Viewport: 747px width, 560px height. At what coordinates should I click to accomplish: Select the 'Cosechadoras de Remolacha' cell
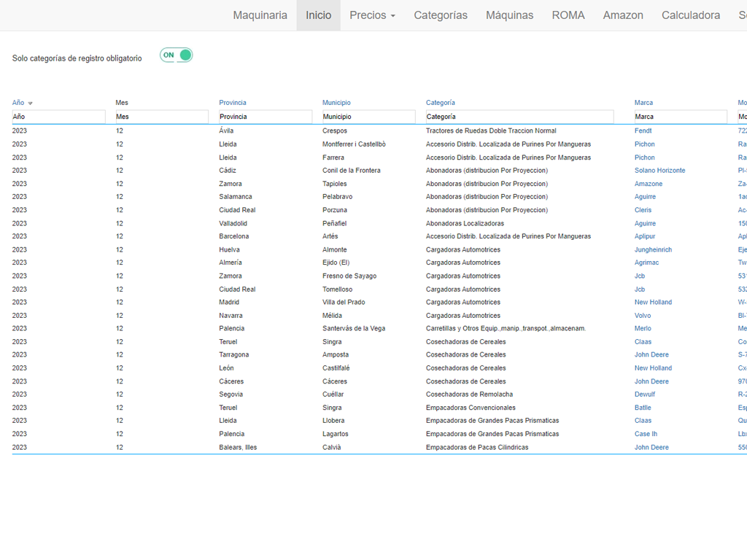point(469,394)
